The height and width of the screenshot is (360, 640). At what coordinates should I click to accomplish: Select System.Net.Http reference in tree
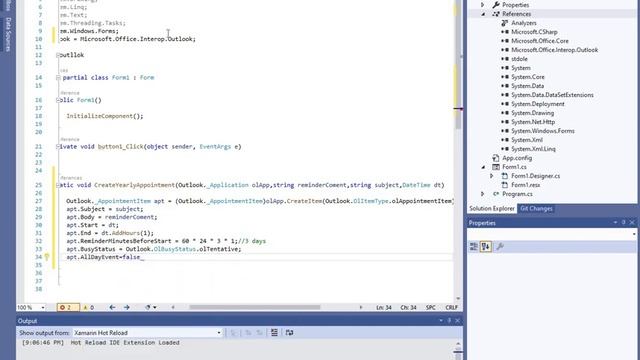[533, 122]
